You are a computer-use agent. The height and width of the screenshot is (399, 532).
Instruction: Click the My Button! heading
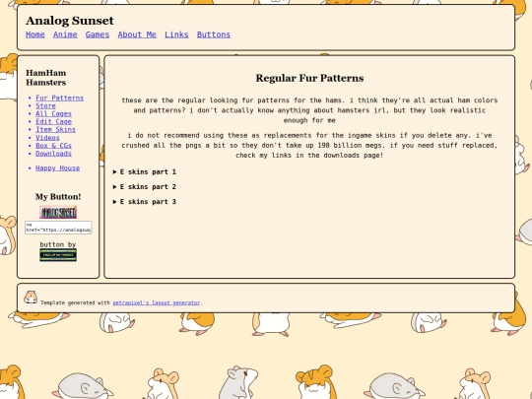[x=58, y=197]
